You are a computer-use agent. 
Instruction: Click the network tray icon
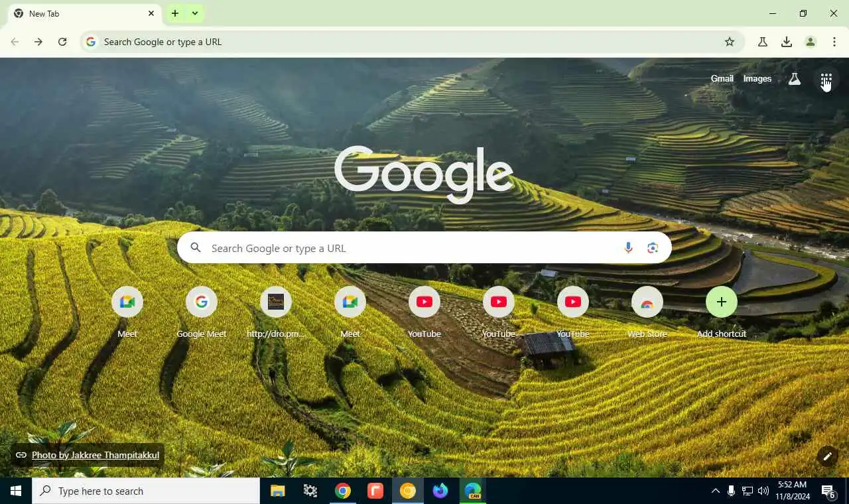748,491
